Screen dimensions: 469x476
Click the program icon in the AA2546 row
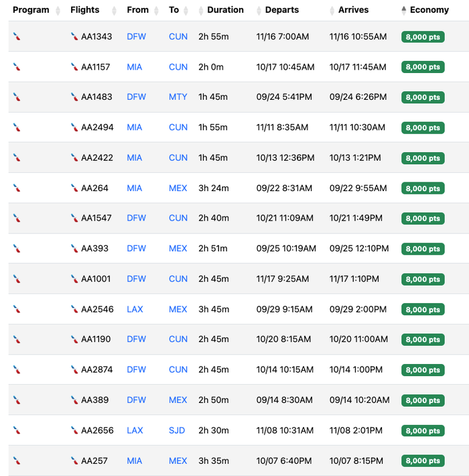point(17,309)
